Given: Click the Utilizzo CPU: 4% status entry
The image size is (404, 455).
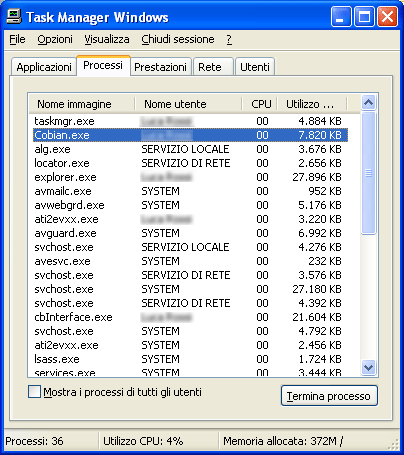Looking at the screenshot, I should click(143, 441).
